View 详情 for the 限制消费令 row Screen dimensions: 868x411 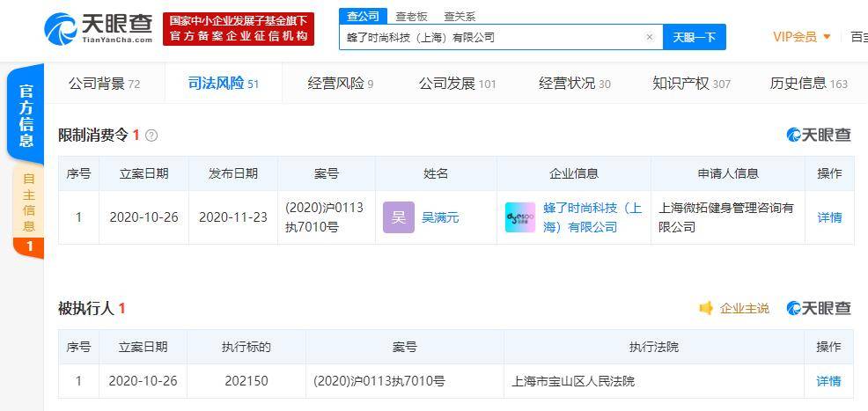coord(829,217)
